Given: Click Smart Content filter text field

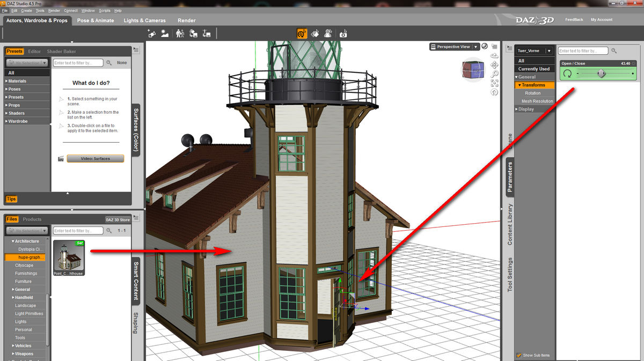Looking at the screenshot, I should point(78,231).
